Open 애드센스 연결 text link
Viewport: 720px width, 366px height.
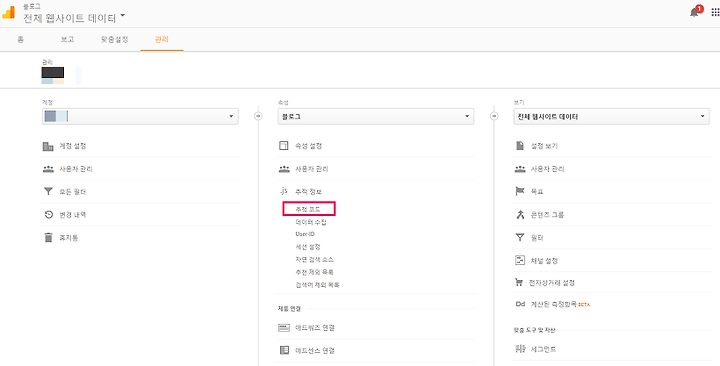pos(315,350)
